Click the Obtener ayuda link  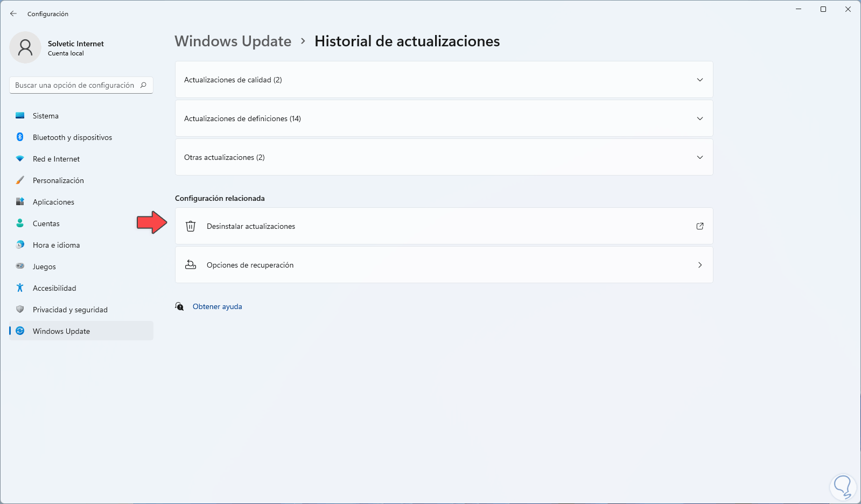coord(218,306)
